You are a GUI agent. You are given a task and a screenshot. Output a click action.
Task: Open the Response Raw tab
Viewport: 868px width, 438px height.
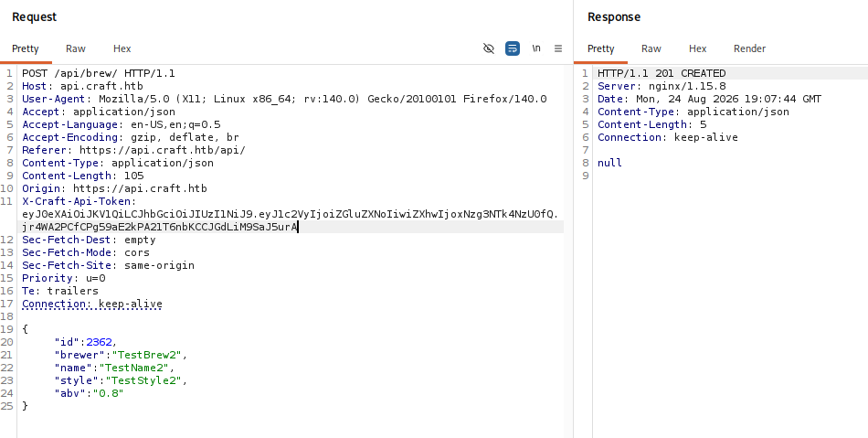(x=651, y=48)
